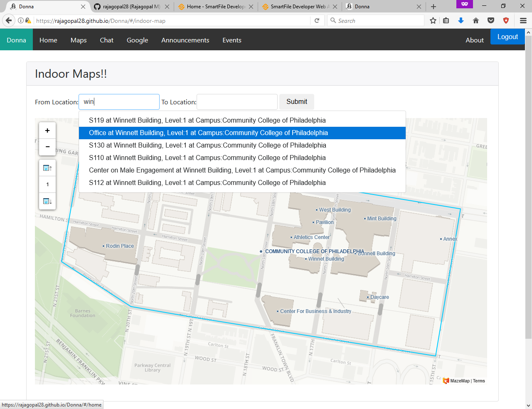The height and width of the screenshot is (409, 532).
Task: Click floor level number 1 indicator
Action: point(47,185)
